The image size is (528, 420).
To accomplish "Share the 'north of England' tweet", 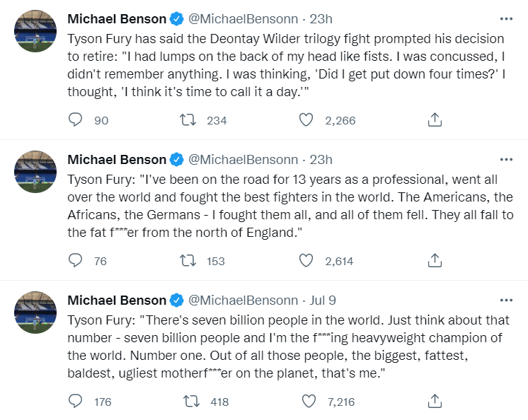I will pyautogui.click(x=435, y=261).
